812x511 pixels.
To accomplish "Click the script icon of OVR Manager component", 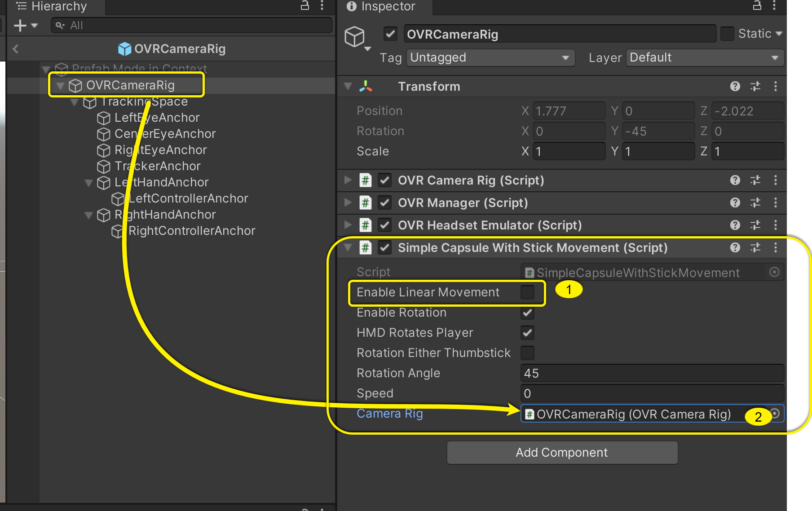I will coord(366,203).
